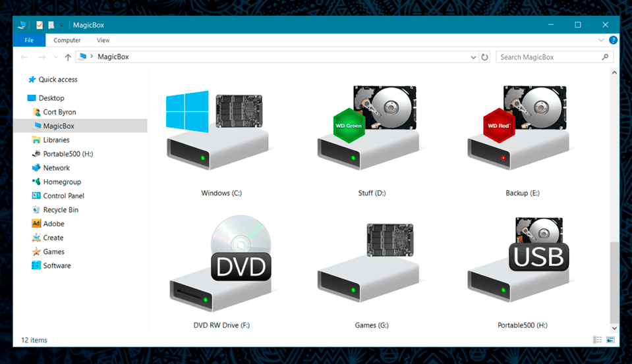This screenshot has width=632, height=364.
Task: Expand the ribbon with the chevron
Action: click(x=601, y=40)
